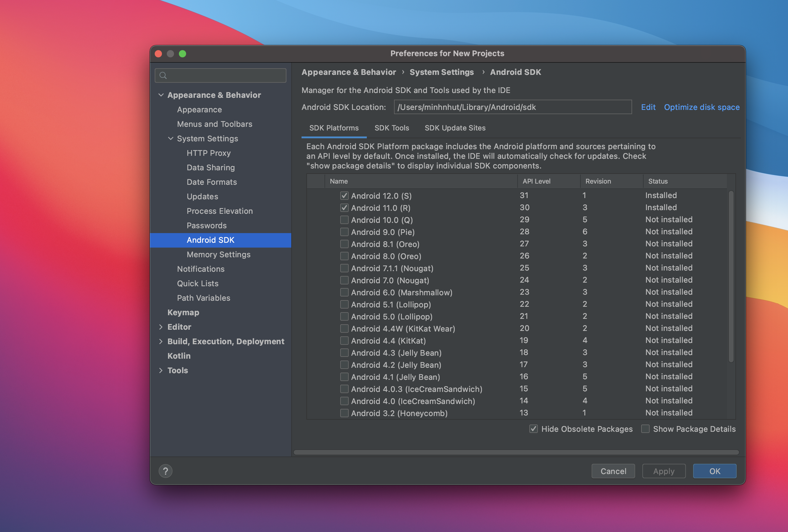Open the help question mark icon
The image size is (788, 532).
click(x=165, y=471)
